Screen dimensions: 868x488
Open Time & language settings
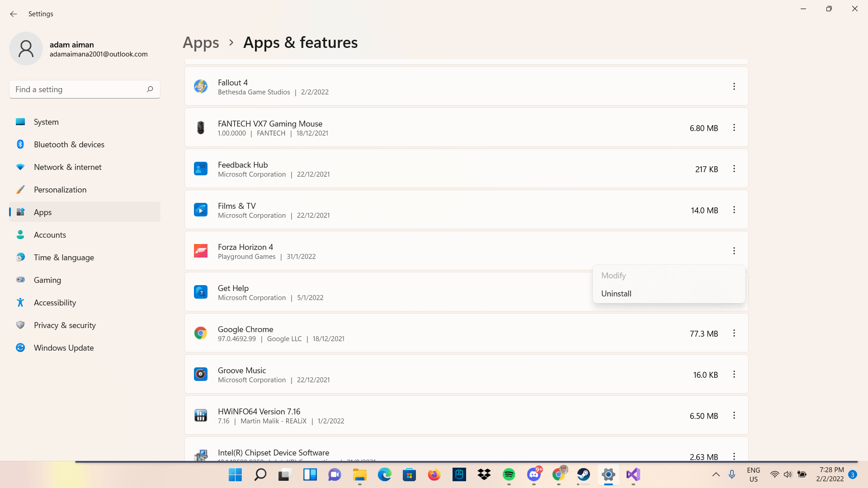[x=85, y=258]
